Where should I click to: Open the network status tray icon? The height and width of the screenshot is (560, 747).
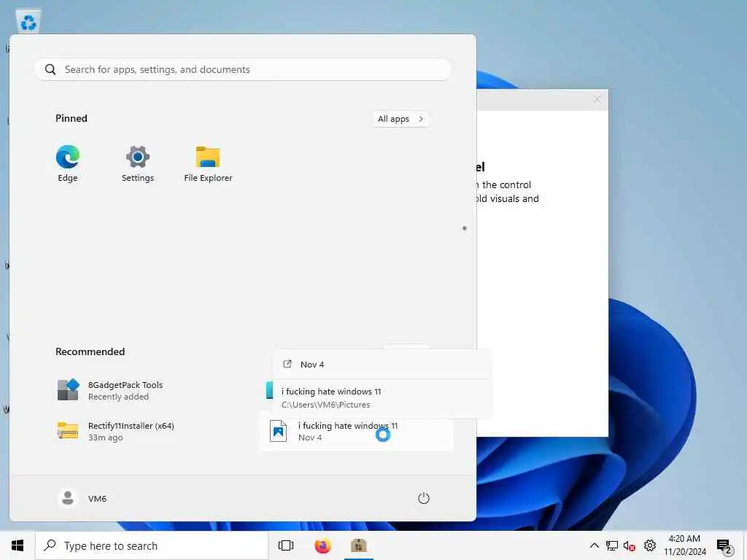coord(612,545)
